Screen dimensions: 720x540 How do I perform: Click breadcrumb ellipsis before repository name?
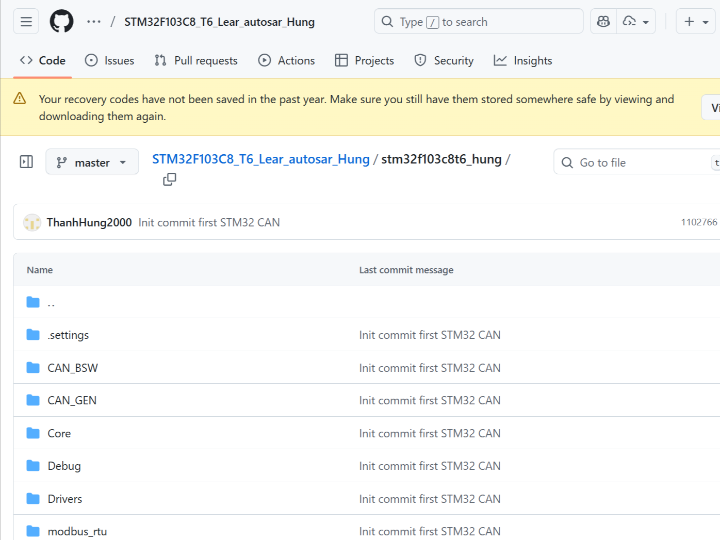tap(94, 21)
